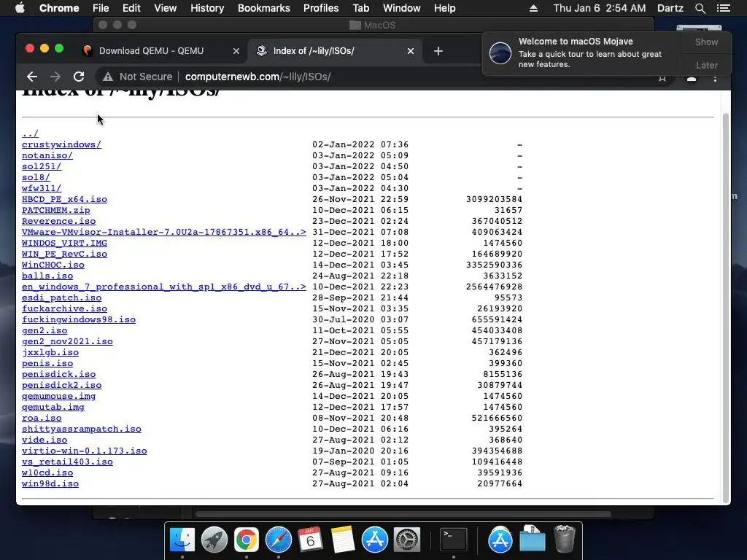This screenshot has height=560, width=747.
Task: Download PATCHMEM.zip file
Action: click(x=55, y=210)
